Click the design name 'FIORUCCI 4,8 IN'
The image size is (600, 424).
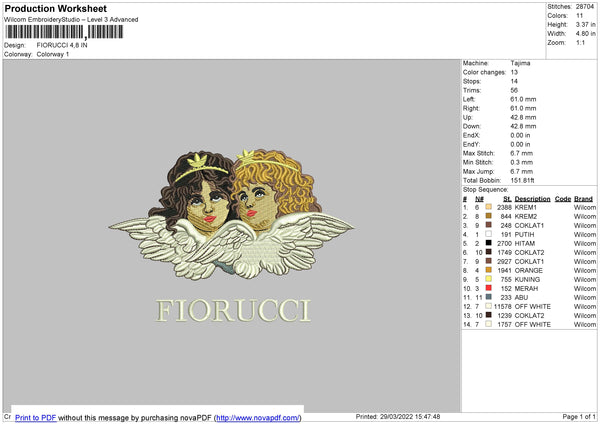(62, 45)
